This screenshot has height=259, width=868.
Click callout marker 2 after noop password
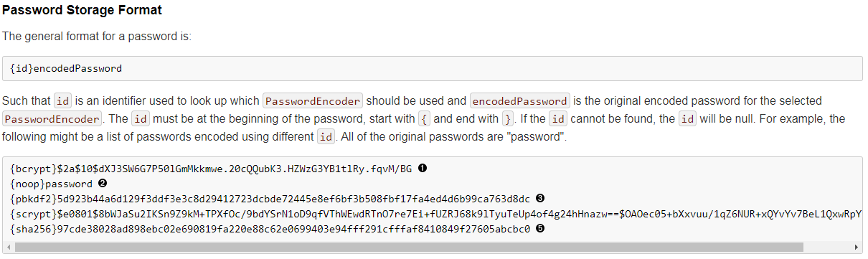(103, 184)
